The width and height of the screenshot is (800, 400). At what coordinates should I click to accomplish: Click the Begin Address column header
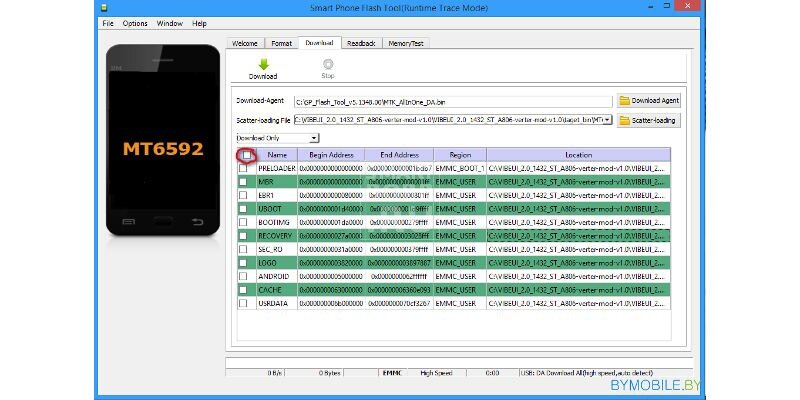[331, 155]
